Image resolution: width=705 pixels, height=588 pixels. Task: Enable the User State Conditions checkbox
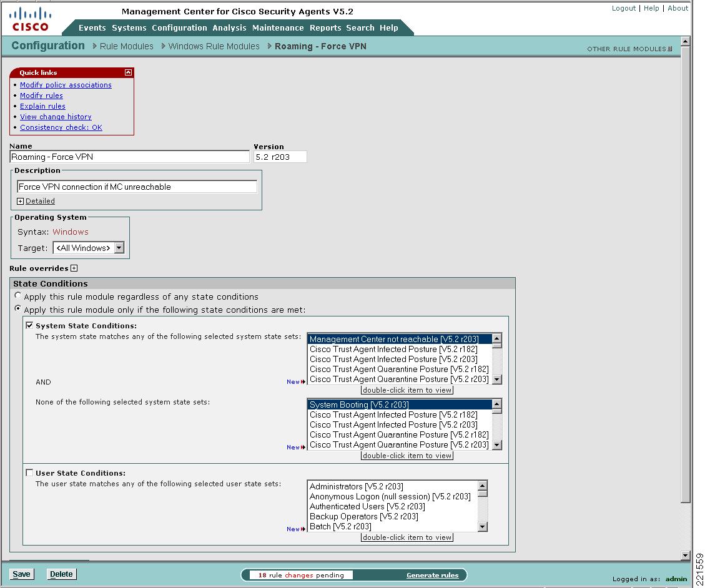coord(30,473)
